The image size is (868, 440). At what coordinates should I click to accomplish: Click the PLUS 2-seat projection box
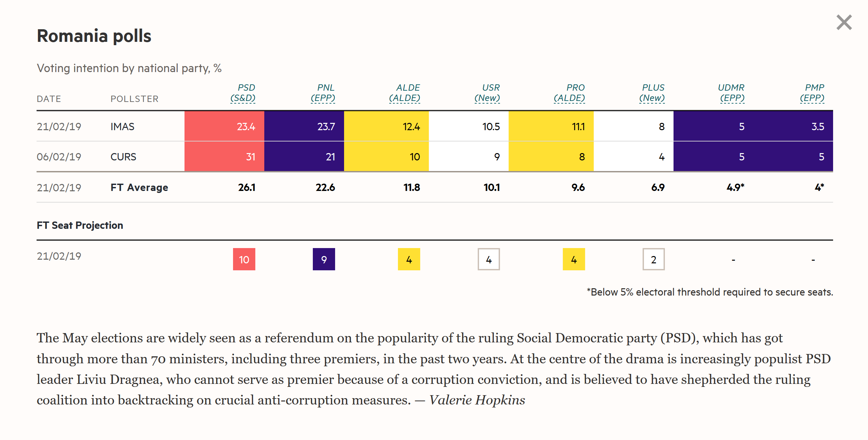coord(653,259)
